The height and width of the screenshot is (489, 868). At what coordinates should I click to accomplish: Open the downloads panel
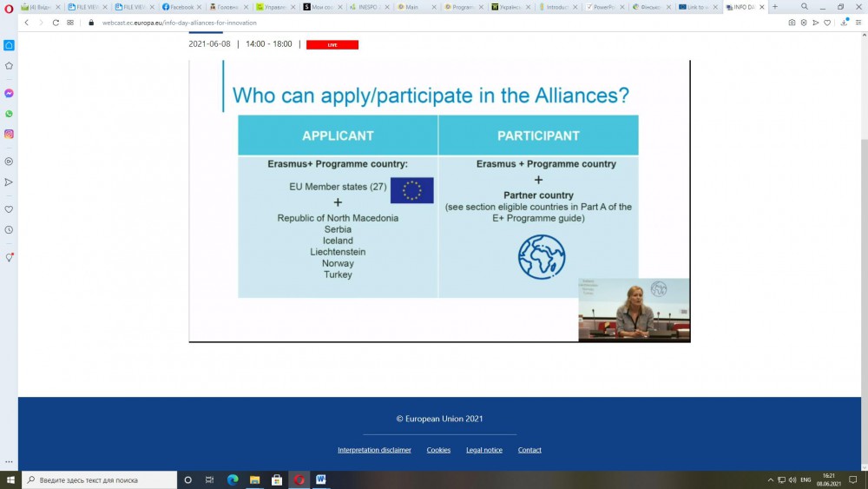845,23
